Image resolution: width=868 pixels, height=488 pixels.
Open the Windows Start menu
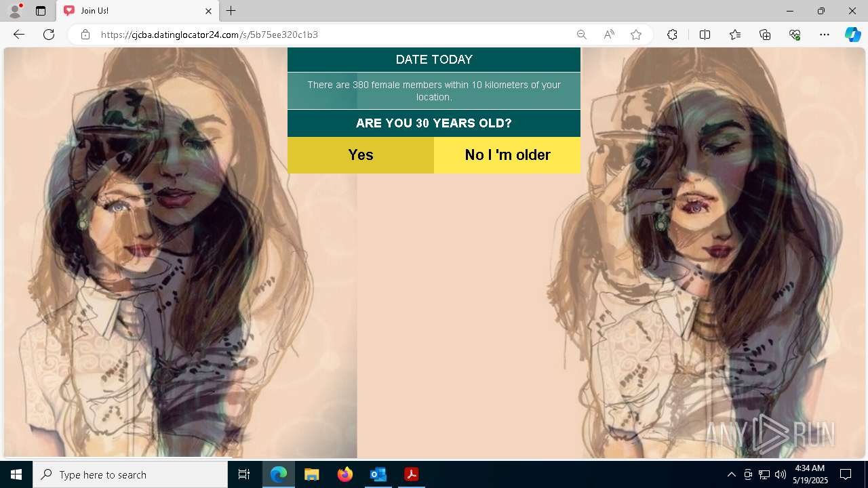click(x=16, y=474)
